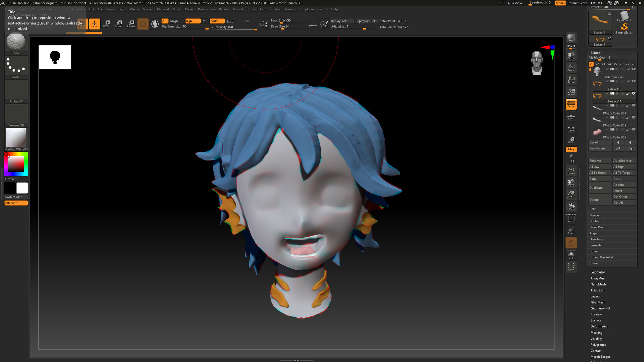
Task: Expand the Masking section
Action: (596, 332)
